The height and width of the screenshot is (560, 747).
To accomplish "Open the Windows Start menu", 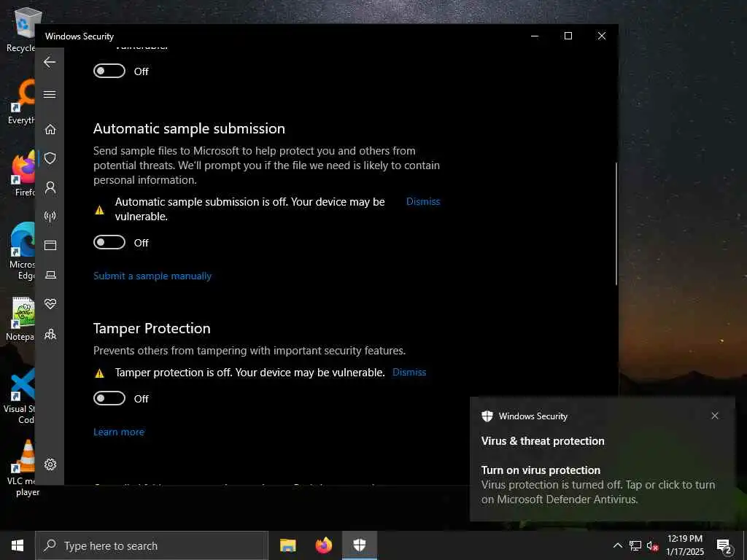I will (x=18, y=545).
